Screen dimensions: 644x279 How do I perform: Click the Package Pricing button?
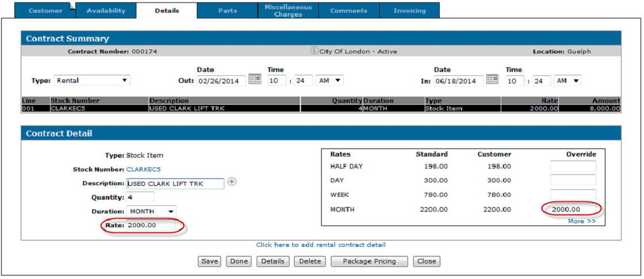coord(369,261)
